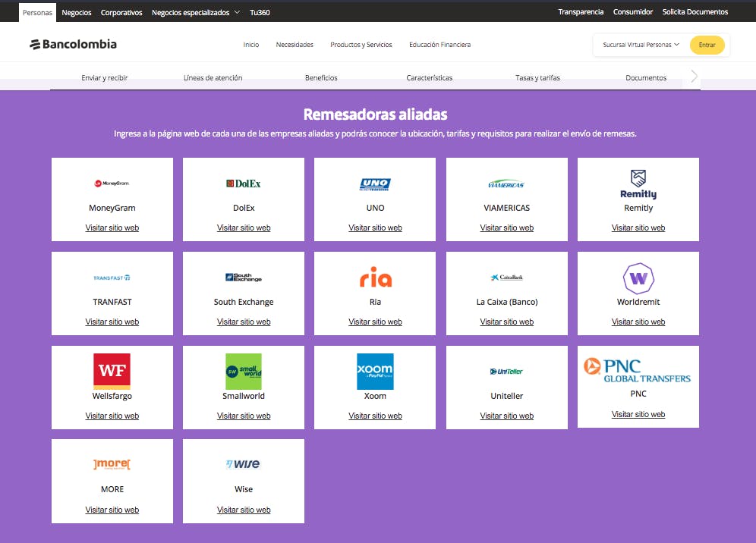Visit MoneyGram website link
This screenshot has height=543, width=756.
(112, 228)
